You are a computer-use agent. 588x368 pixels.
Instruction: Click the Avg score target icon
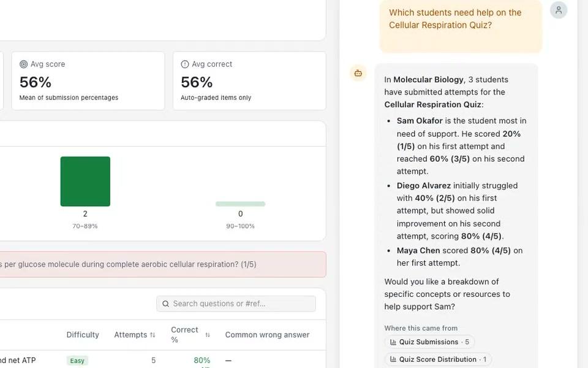[24, 64]
